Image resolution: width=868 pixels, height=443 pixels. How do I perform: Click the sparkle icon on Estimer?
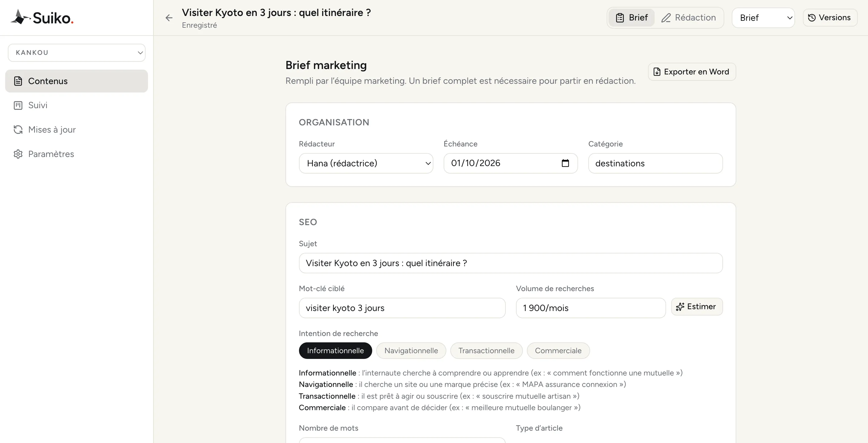coord(680,306)
